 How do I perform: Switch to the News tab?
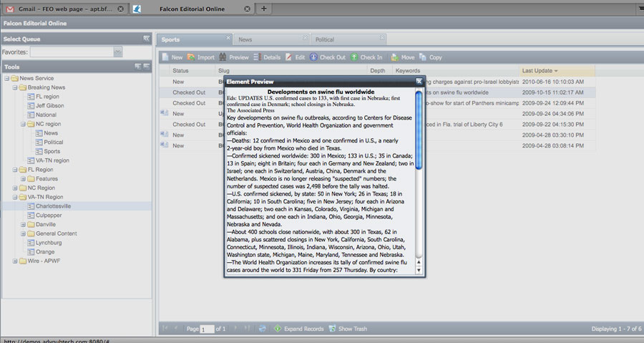pyautogui.click(x=245, y=40)
